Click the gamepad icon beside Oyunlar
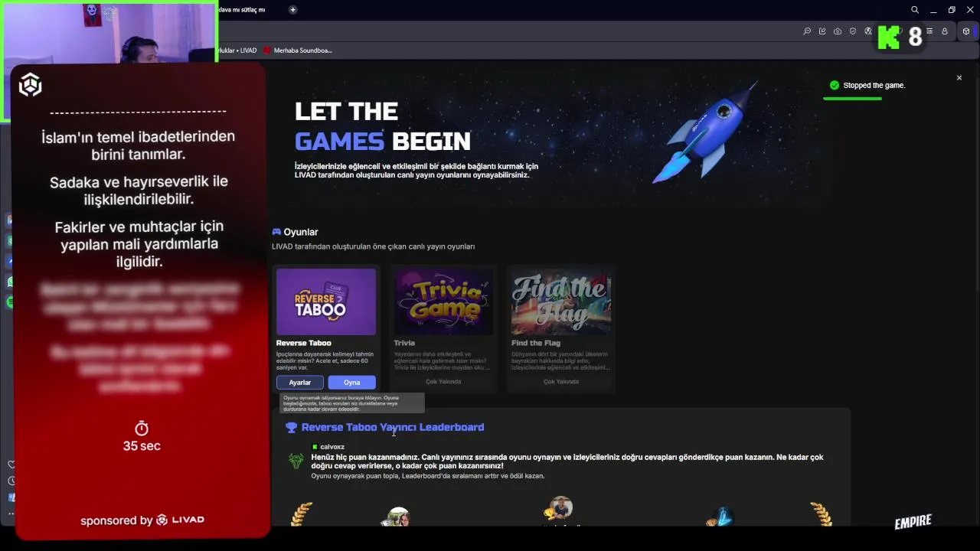This screenshot has height=551, width=980. [x=276, y=232]
